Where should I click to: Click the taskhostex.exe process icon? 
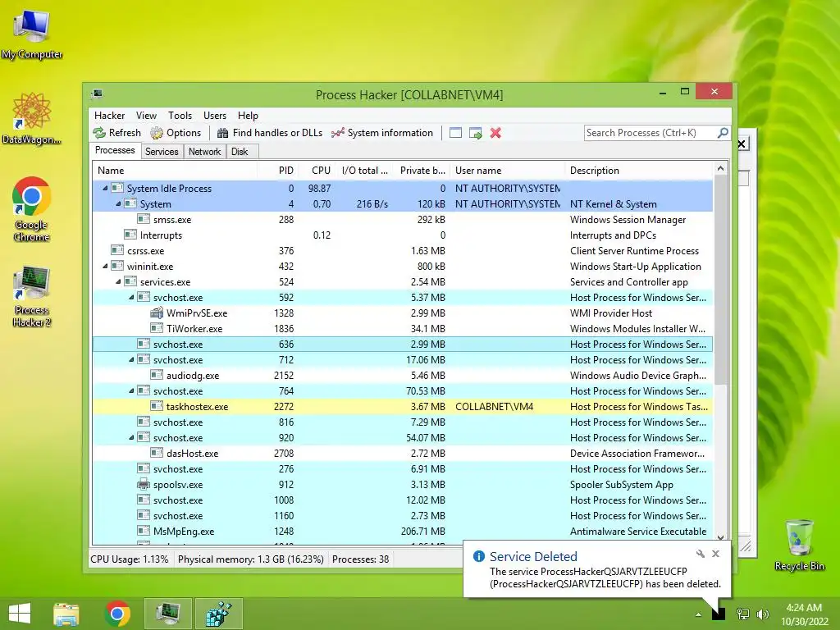(x=157, y=406)
